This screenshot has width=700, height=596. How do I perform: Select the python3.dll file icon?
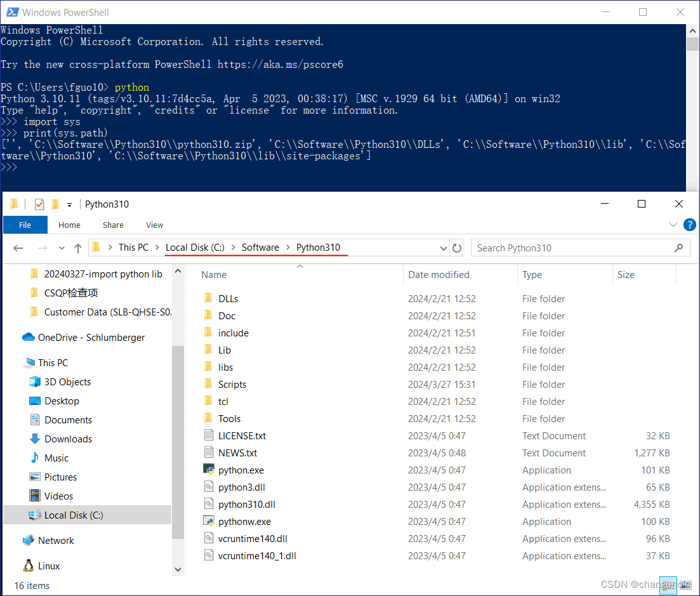(209, 487)
